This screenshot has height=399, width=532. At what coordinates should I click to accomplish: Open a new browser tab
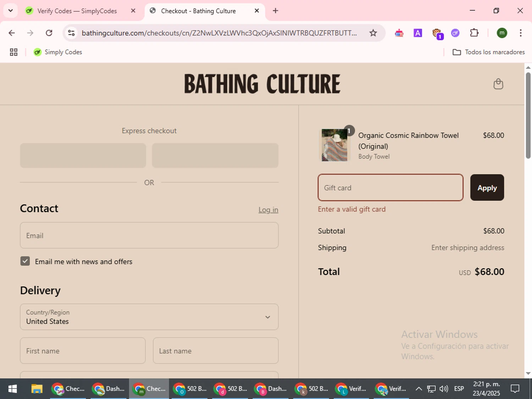pos(275,11)
